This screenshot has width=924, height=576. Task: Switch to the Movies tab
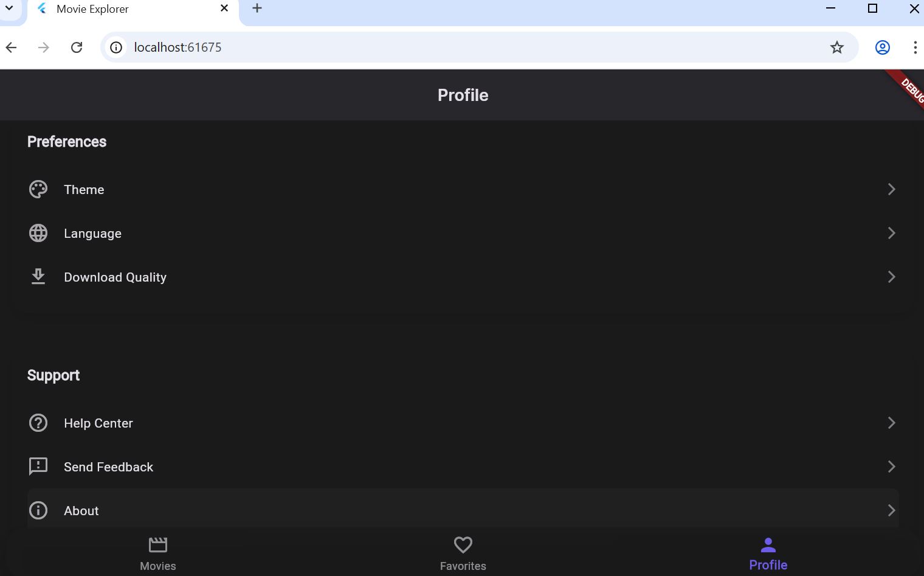(157, 552)
